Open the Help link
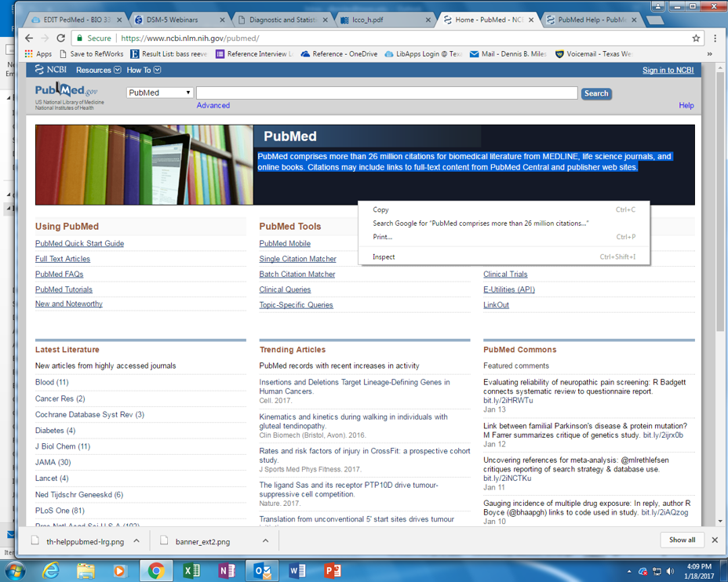Screen dimensions: 728x582 click(x=686, y=105)
